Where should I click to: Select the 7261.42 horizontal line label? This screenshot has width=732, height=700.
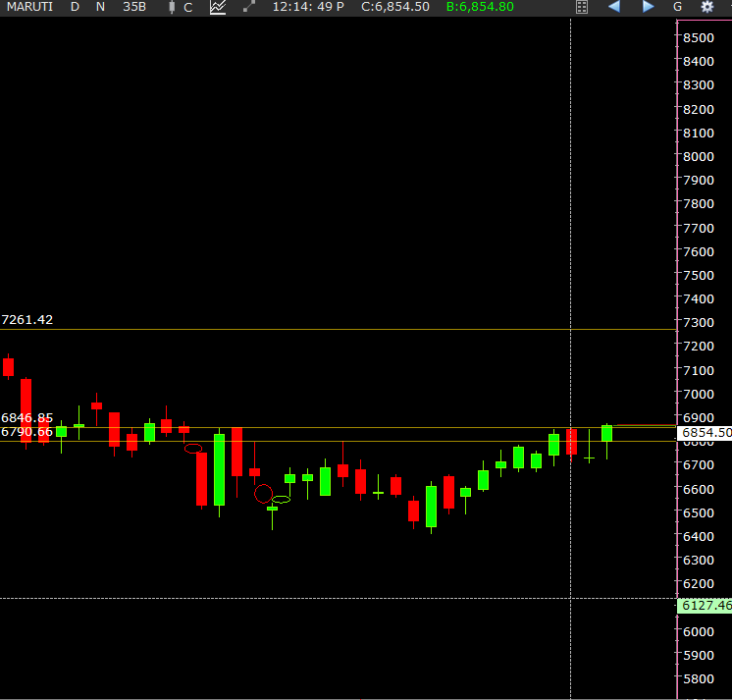point(27,320)
